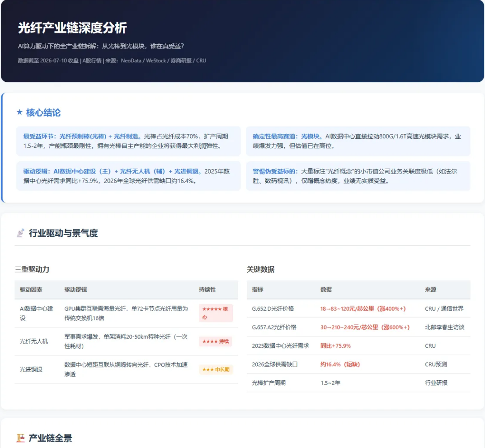This screenshot has height=448, width=485.
Task: Click the subtitle starting with AI算力驱动下的全产业链拆解
Action: (101, 46)
